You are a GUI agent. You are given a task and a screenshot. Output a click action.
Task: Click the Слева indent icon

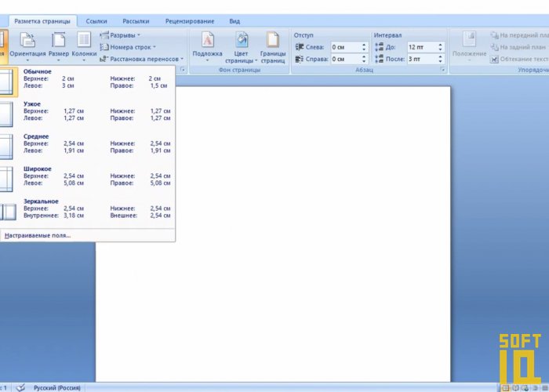point(300,47)
